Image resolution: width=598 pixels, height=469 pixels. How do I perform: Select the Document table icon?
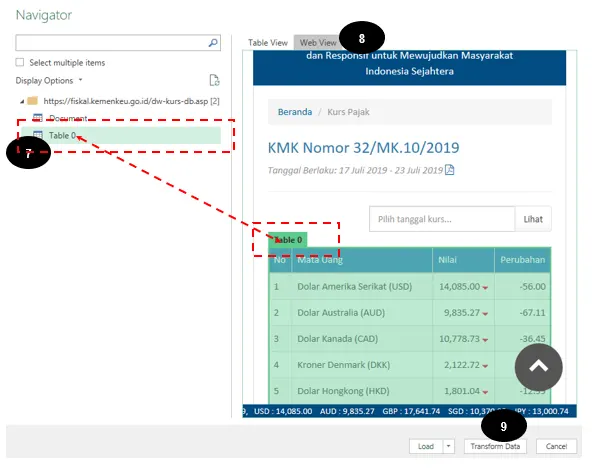tap(37, 118)
